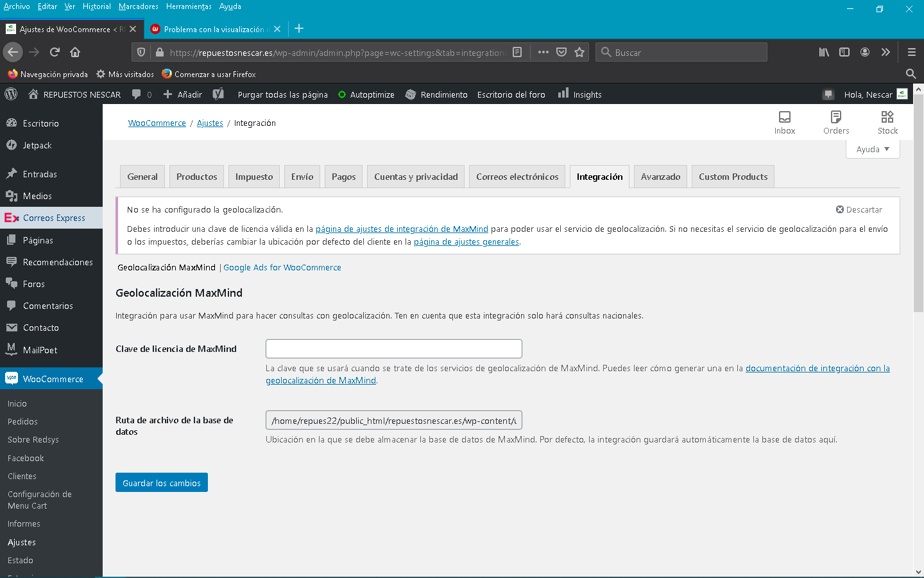Open WooCommerce Inbox icon
This screenshot has width=924, height=578.
click(785, 122)
